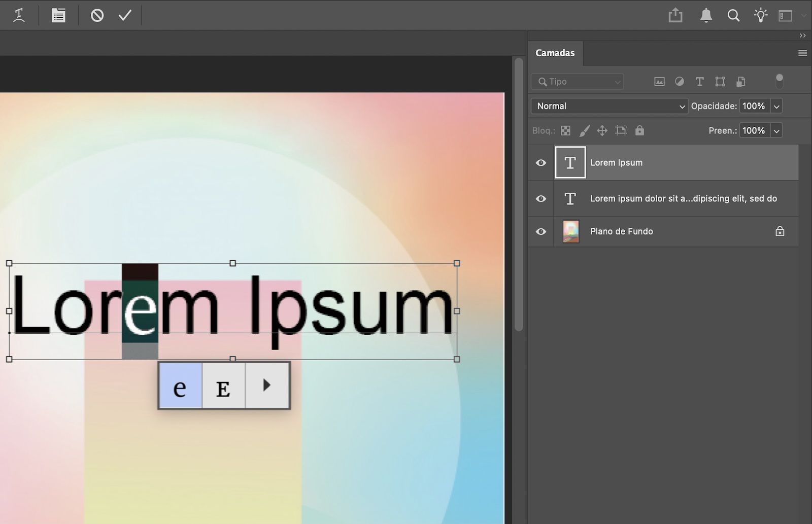Lock artboard nesting icon
This screenshot has width=812, height=524.
[x=621, y=131]
